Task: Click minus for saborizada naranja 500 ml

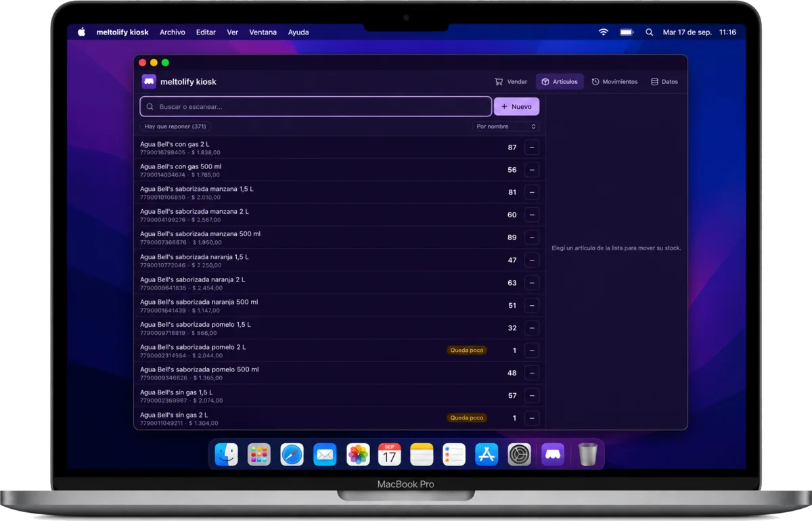Action: (x=532, y=305)
